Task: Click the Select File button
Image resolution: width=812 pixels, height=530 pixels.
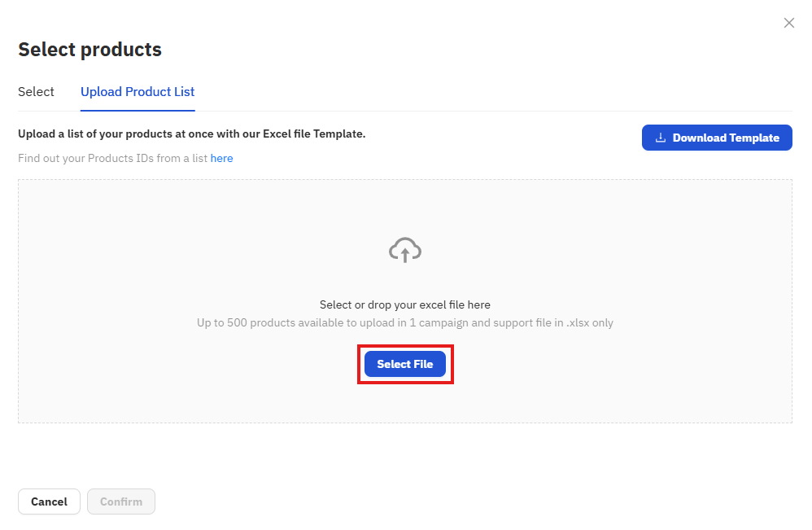Action: (x=405, y=364)
